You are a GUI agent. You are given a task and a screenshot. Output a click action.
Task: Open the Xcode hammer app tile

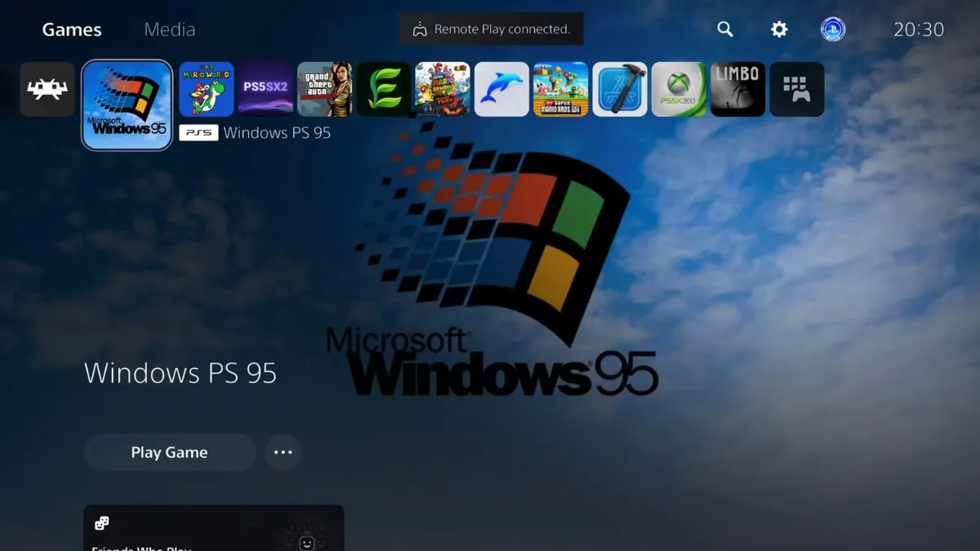point(620,89)
